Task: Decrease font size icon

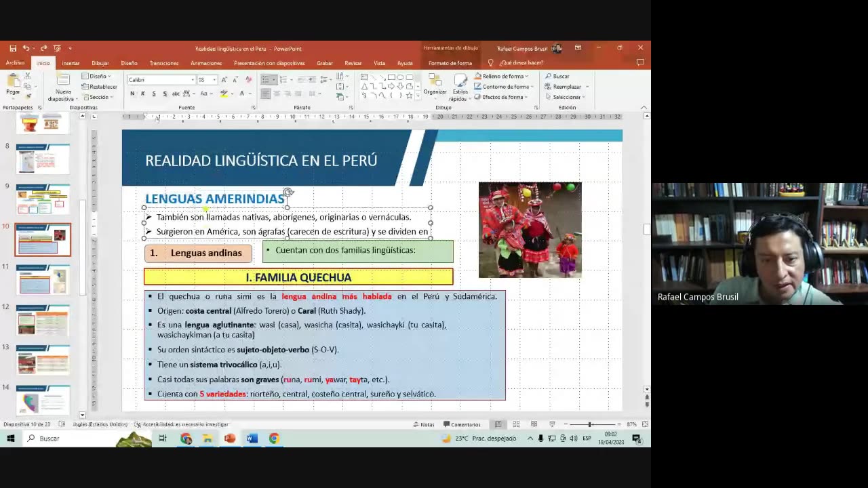Action: (235, 80)
